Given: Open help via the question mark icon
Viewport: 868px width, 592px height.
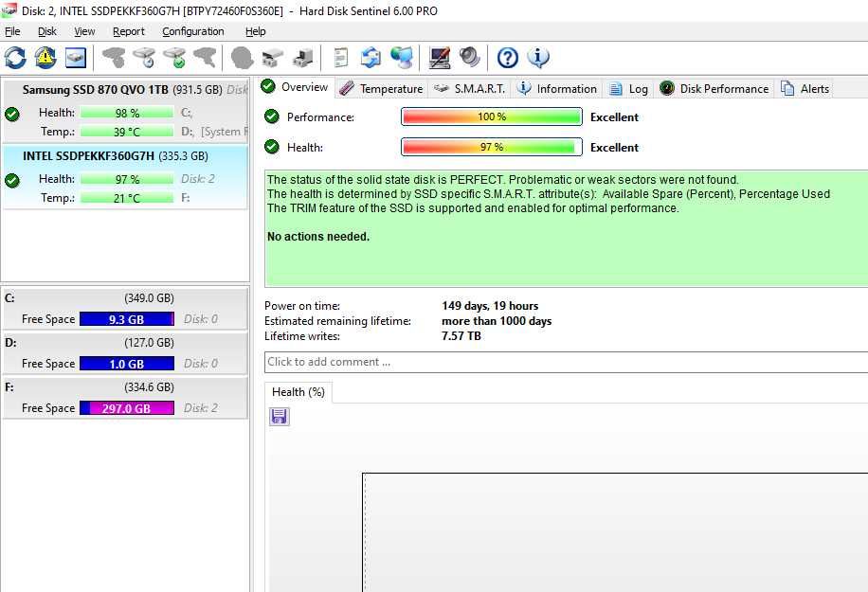Looking at the screenshot, I should coord(508,58).
